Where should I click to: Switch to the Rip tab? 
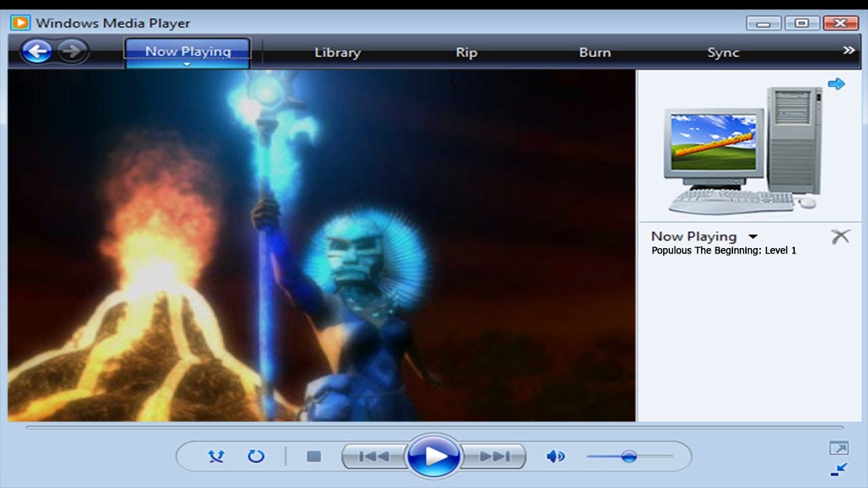point(467,52)
